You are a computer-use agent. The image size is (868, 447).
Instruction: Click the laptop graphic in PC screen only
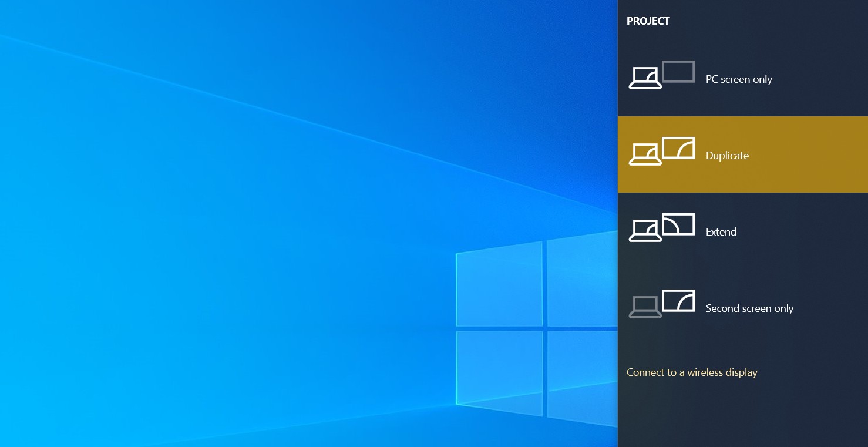[645, 78]
